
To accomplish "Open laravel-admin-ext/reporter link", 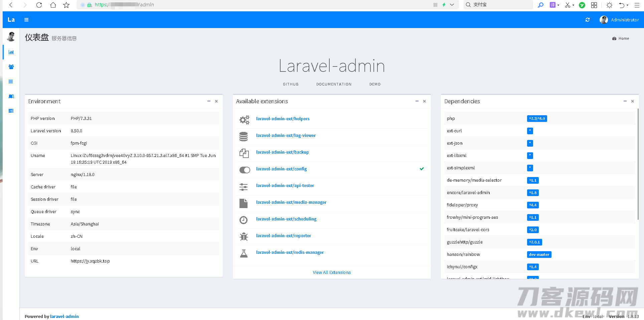I will click(x=284, y=235).
